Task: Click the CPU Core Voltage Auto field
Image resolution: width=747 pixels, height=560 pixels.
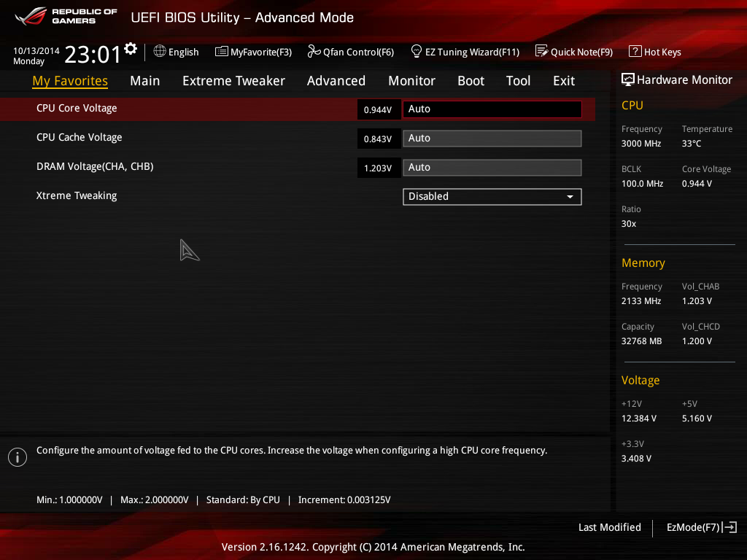Action: (492, 109)
